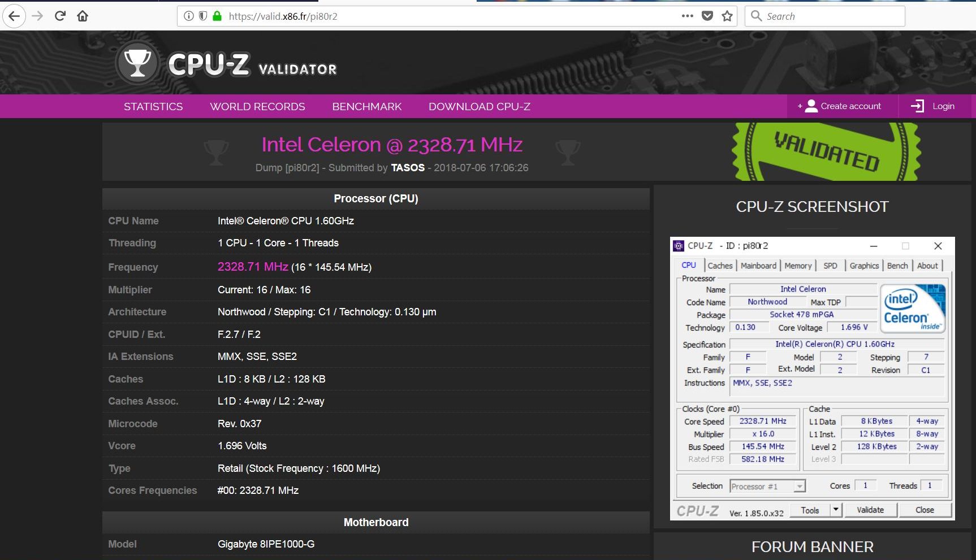Click Create account link

pos(850,106)
